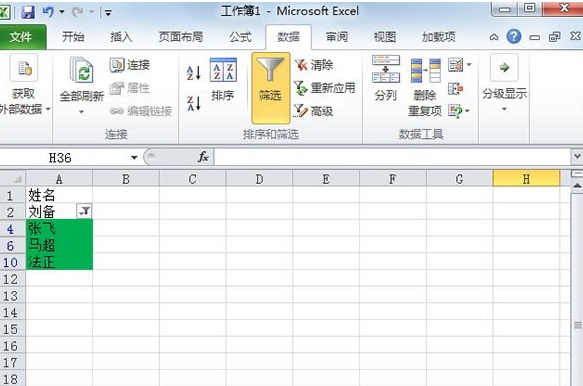
Task: Click inside the formula bar input
Action: coord(392,157)
